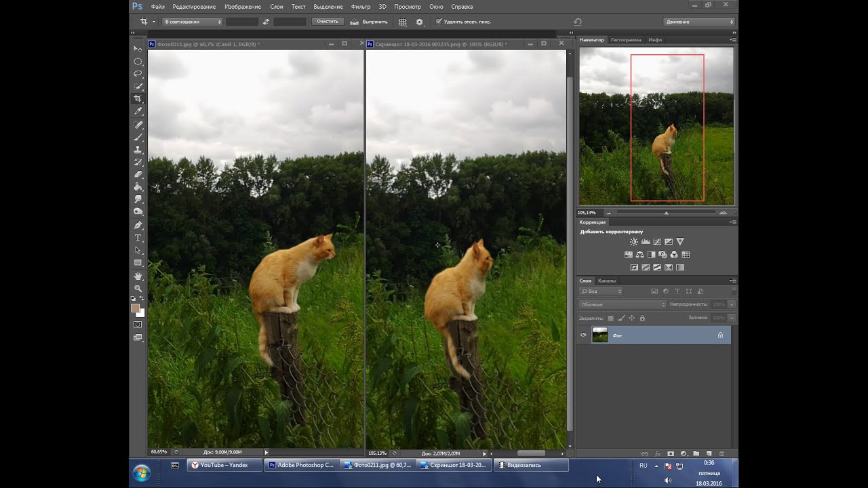Screen dimensions: 868x488
Task: Add a Photo Filter adjustment
Action: pyautogui.click(x=663, y=255)
